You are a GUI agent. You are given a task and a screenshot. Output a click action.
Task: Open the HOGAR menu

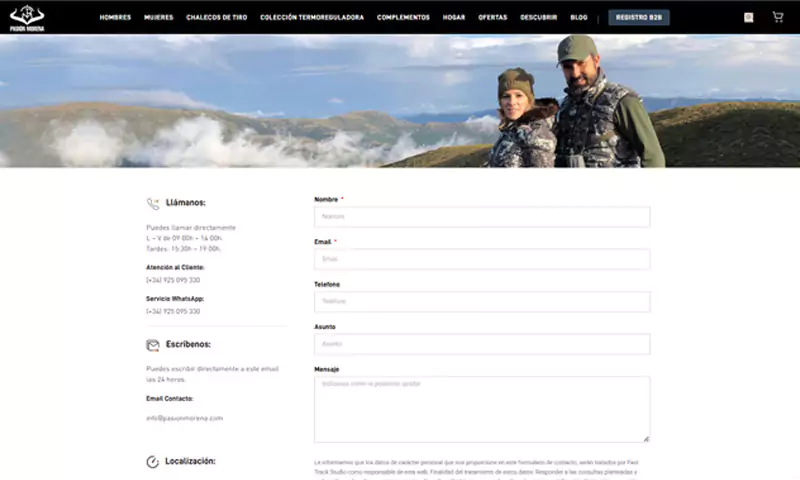coord(454,17)
